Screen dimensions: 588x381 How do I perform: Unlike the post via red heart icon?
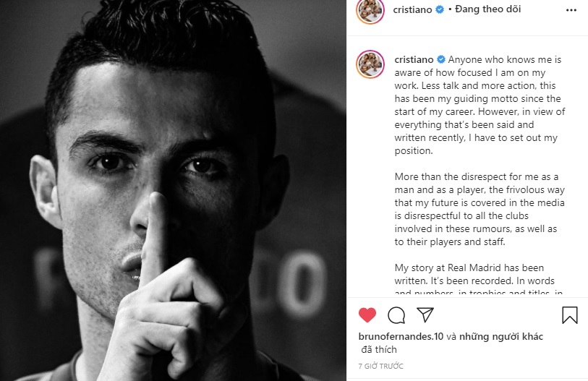click(367, 315)
